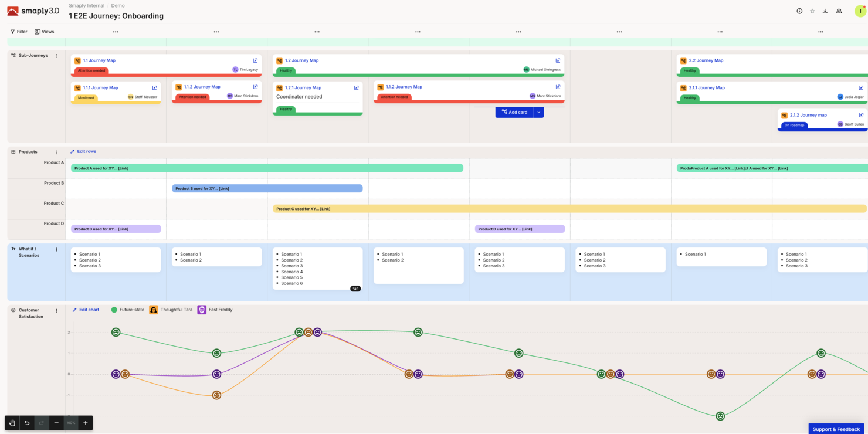Open the download/export icon in the header
This screenshot has height=434, width=868.
(x=825, y=11)
